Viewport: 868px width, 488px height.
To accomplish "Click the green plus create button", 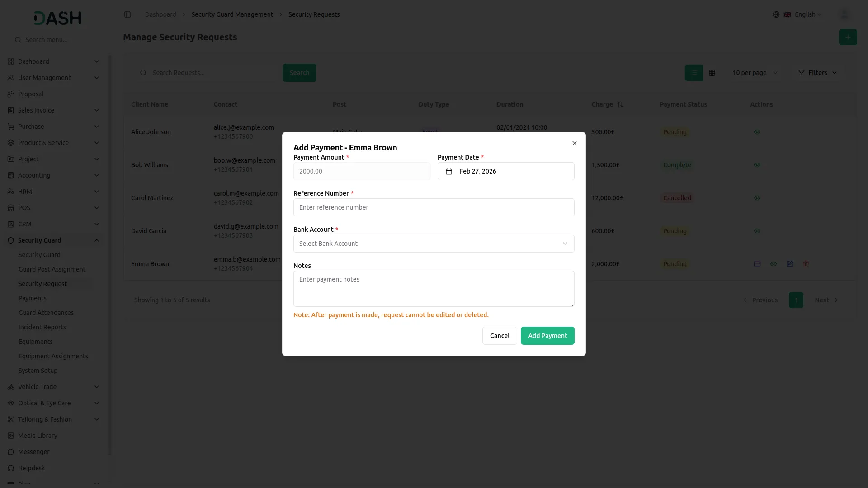I will point(848,37).
